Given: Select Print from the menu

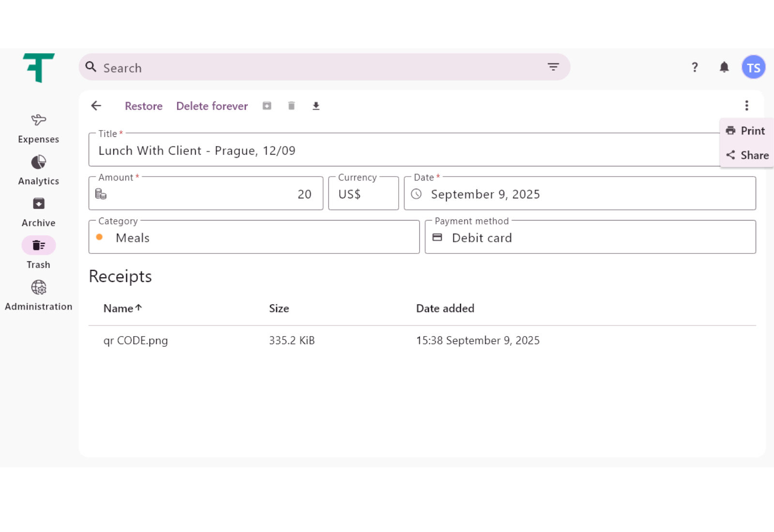Looking at the screenshot, I should 746,131.
